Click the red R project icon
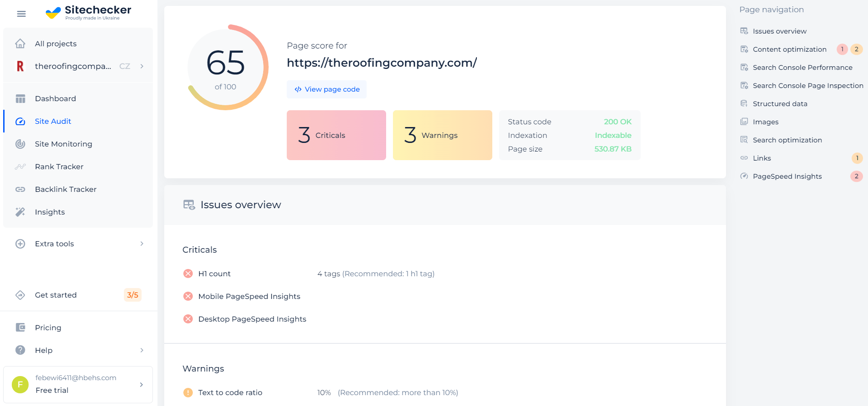The width and height of the screenshot is (868, 406). pyautogui.click(x=20, y=66)
